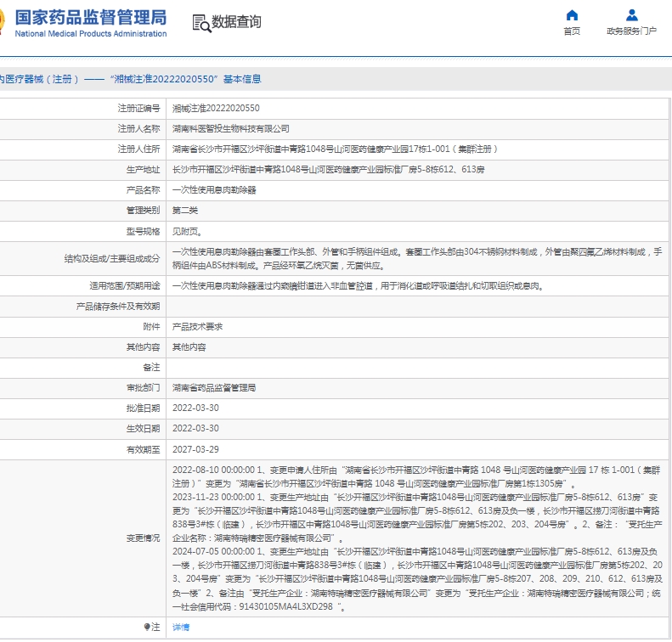Click the 见附页 specification value
The width and height of the screenshot is (672, 642).
187,232
